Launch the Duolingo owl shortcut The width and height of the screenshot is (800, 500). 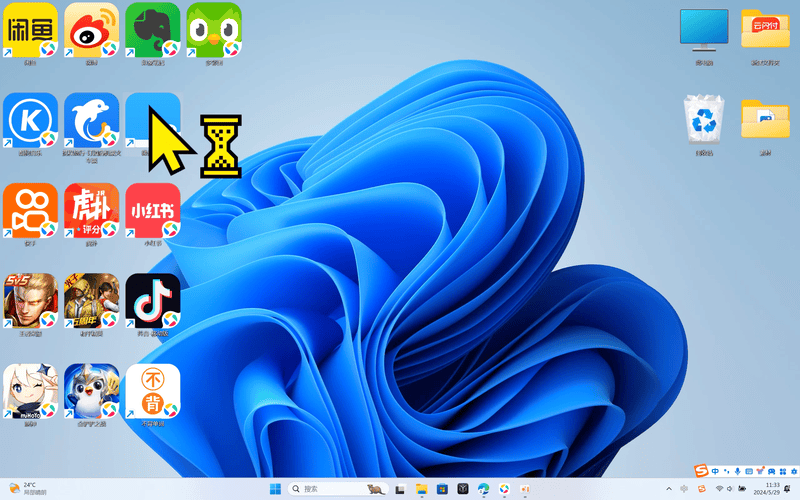213,30
